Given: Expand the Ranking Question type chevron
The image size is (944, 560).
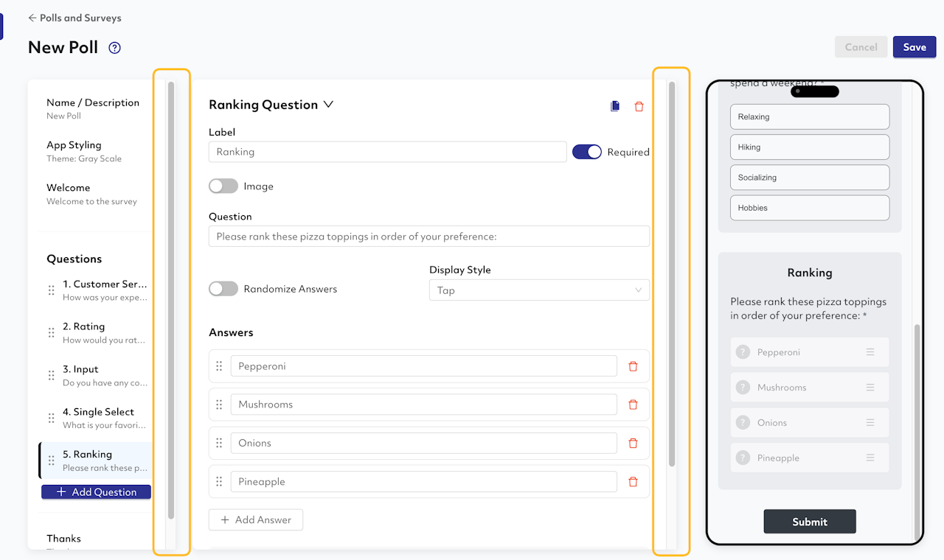Looking at the screenshot, I should coord(328,105).
